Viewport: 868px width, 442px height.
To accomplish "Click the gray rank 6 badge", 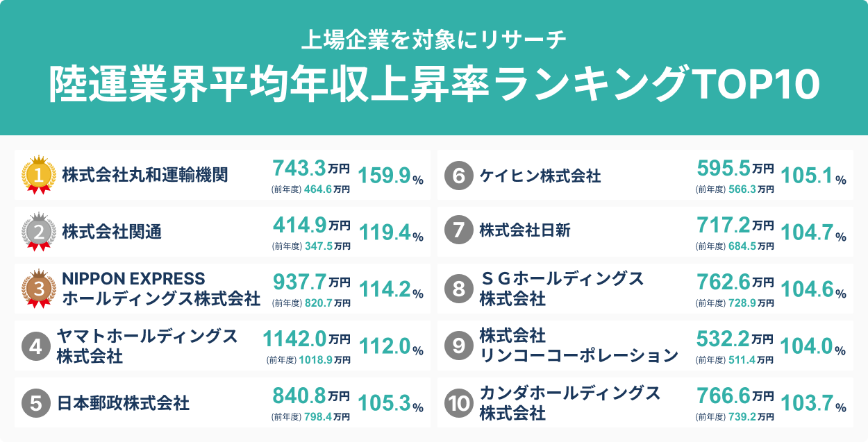I will [458, 176].
